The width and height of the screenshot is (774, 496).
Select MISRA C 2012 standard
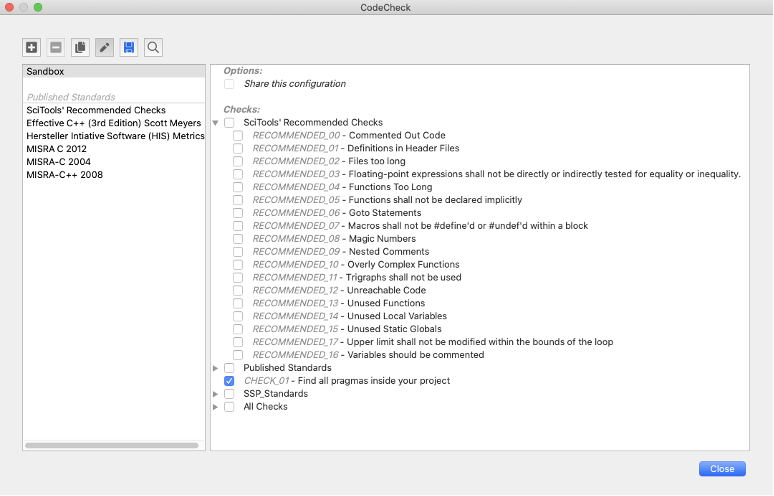coord(114,149)
